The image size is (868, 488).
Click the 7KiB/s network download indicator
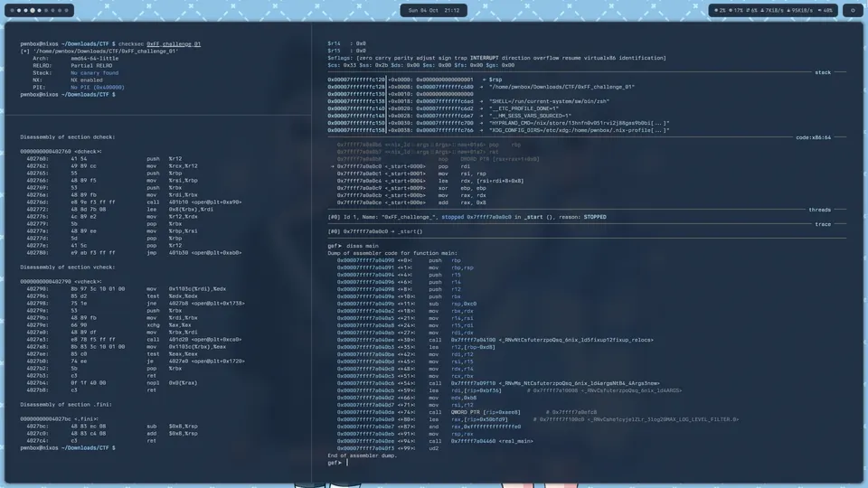point(771,11)
